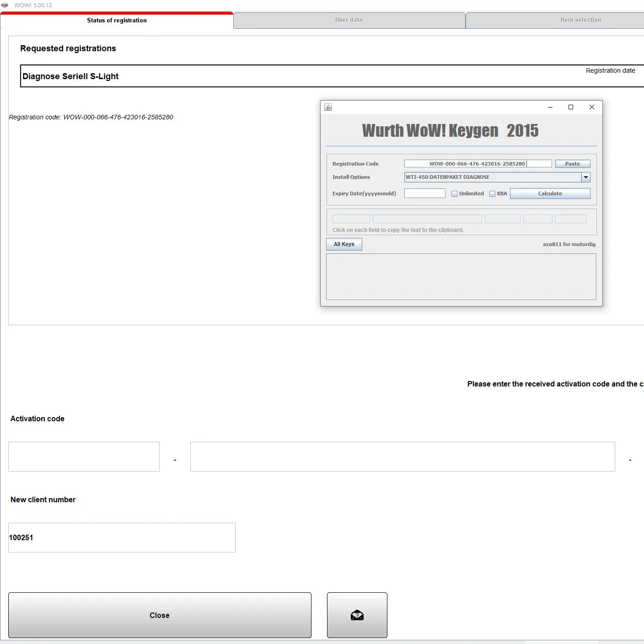Image resolution: width=644 pixels, height=644 pixels.
Task: Focus the Registration Code field in Keygen
Action: click(478, 164)
